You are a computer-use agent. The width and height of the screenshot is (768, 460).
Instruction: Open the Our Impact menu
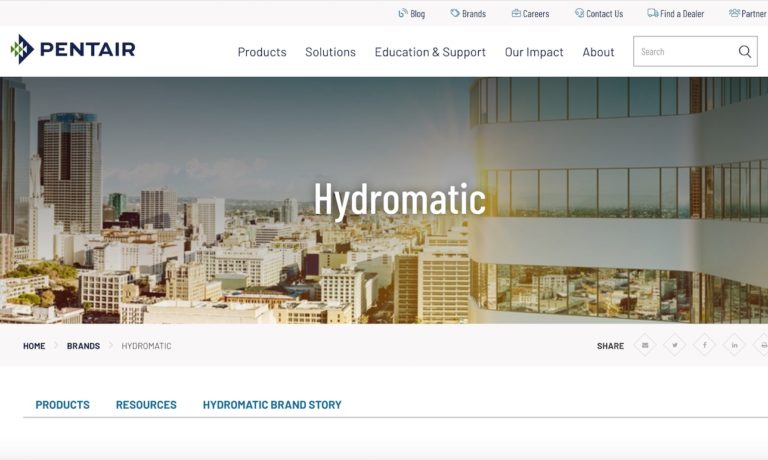(534, 52)
